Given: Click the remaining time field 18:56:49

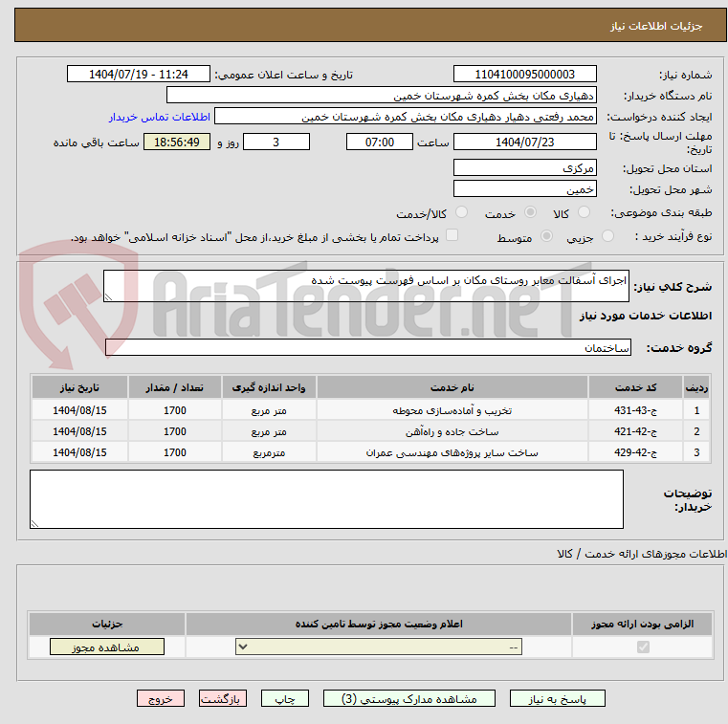Looking at the screenshot, I should click(x=177, y=142).
